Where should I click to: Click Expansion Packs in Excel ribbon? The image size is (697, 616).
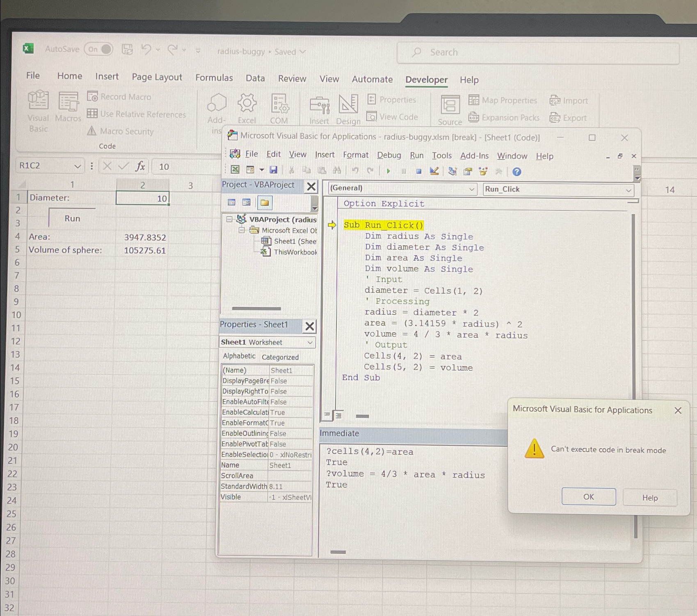(504, 118)
